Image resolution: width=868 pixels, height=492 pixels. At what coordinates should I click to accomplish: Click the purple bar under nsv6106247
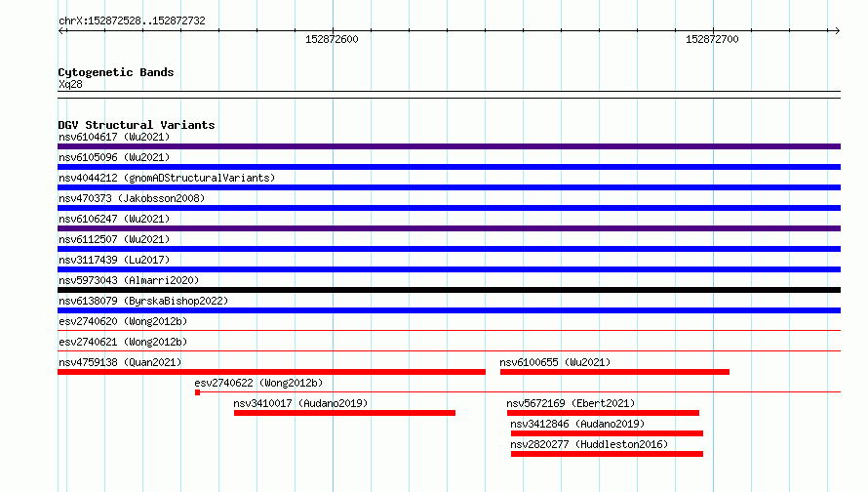click(449, 228)
